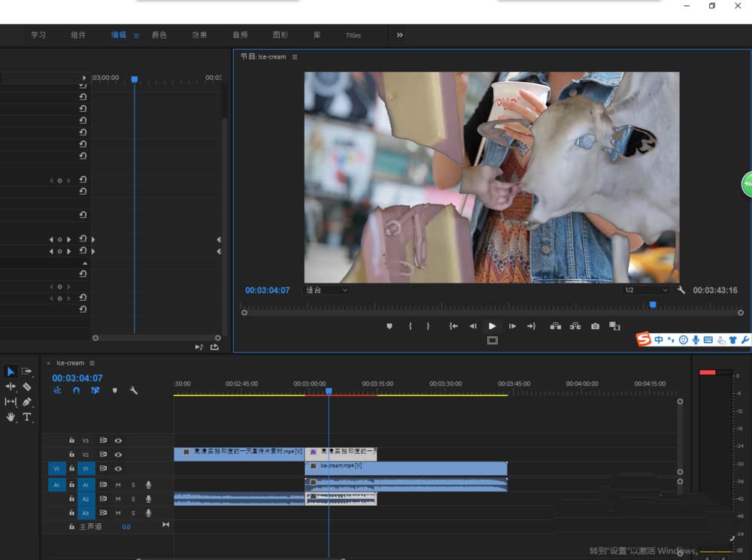The image size is (752, 560).
Task: Activate the Ripple Edit tool
Action: click(x=11, y=386)
